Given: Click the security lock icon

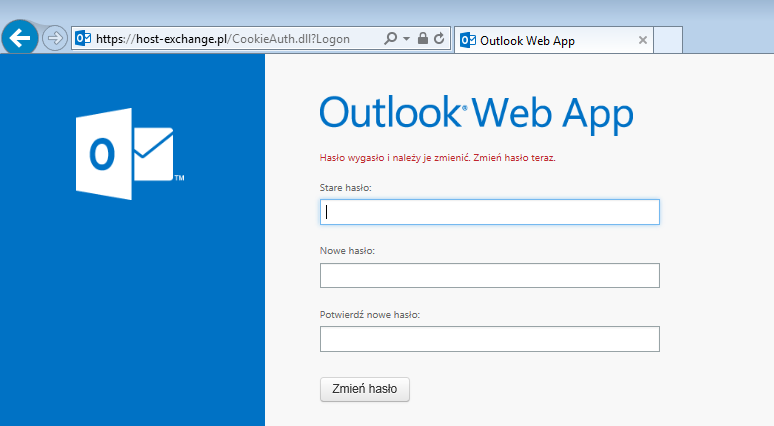Looking at the screenshot, I should click(x=423, y=38).
